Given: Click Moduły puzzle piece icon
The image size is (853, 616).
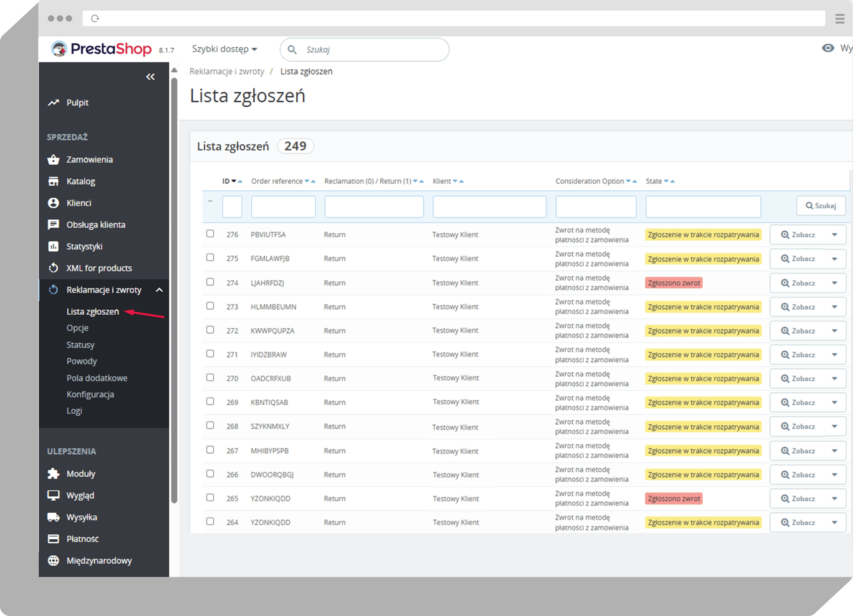Looking at the screenshot, I should [53, 473].
